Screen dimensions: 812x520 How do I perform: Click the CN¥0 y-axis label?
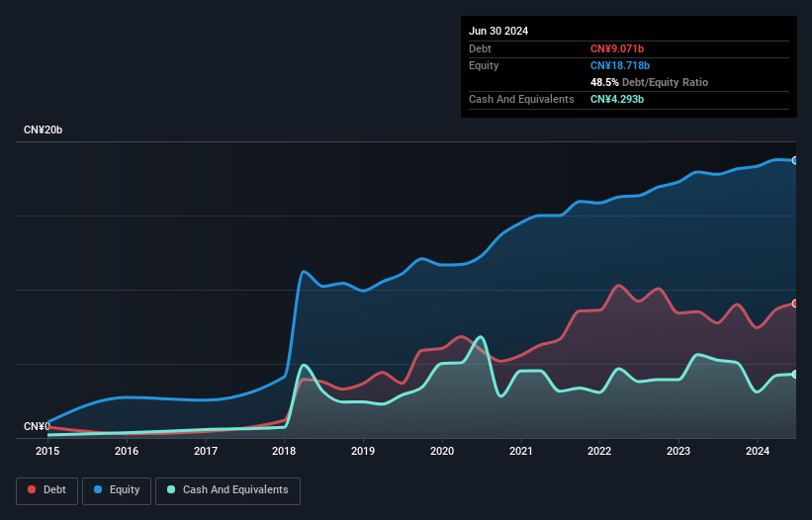coord(37,426)
